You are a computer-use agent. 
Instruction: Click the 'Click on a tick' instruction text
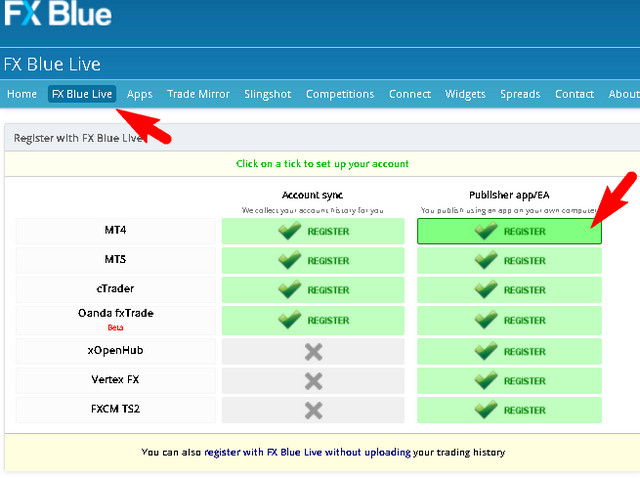322,164
